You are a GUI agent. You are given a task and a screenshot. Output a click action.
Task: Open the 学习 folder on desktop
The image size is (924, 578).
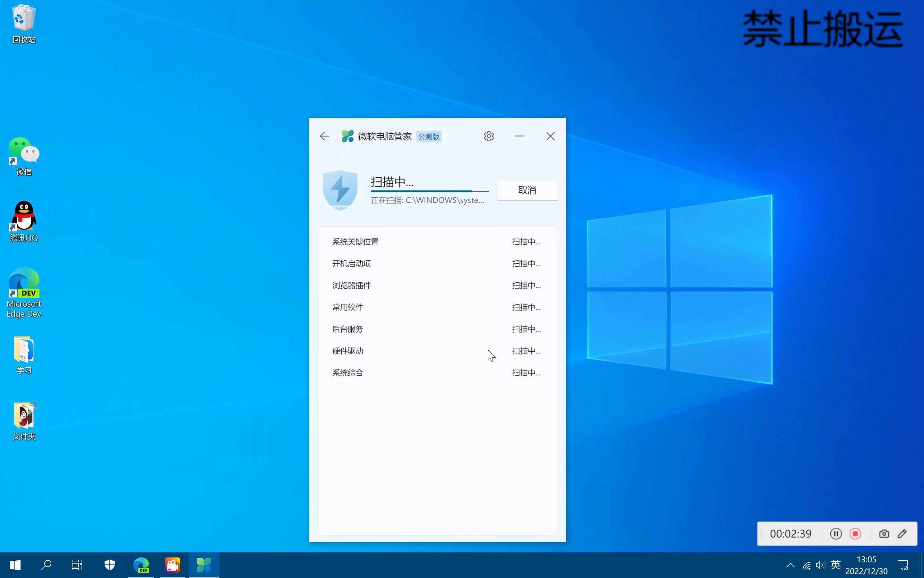pyautogui.click(x=24, y=355)
